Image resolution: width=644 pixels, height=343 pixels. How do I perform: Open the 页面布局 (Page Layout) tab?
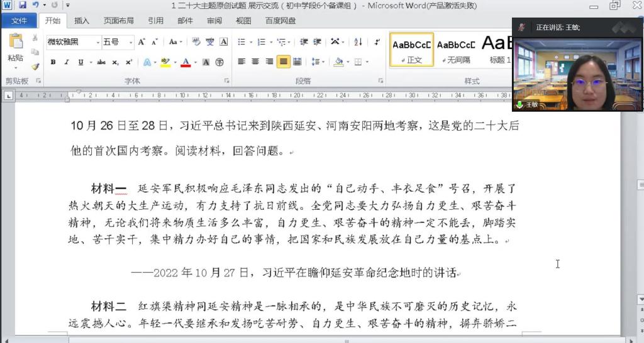(118, 21)
